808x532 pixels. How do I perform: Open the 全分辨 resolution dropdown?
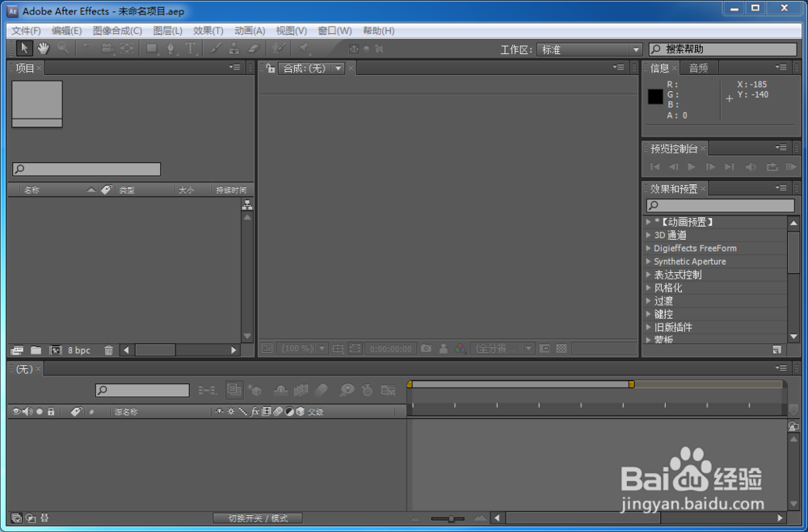(502, 349)
